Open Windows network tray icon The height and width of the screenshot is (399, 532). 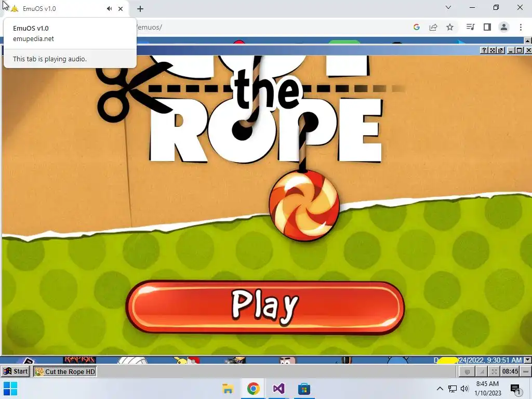pyautogui.click(x=453, y=389)
